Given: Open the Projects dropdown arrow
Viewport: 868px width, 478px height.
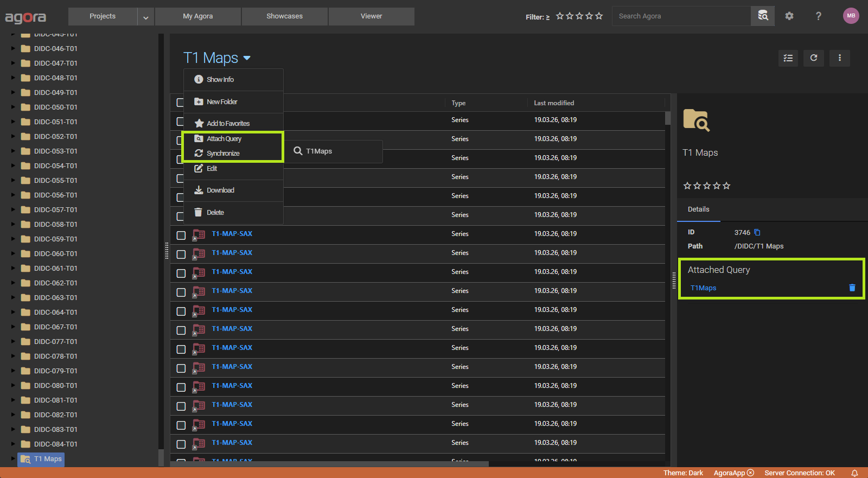Looking at the screenshot, I should point(146,17).
